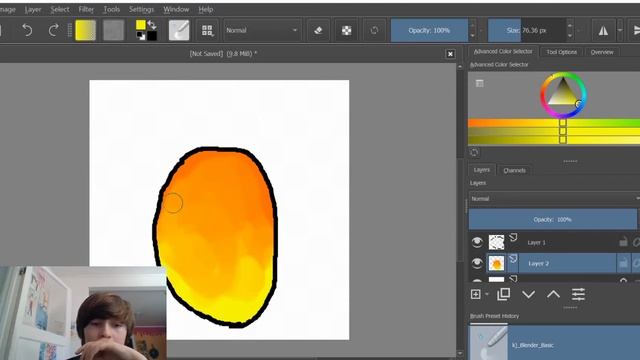Screen dimensions: 640x360
Task: Switch to the Tool Options tab
Action: (x=562, y=52)
